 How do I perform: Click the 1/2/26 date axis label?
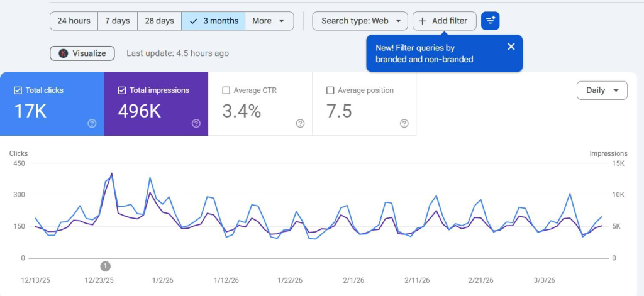point(163,280)
